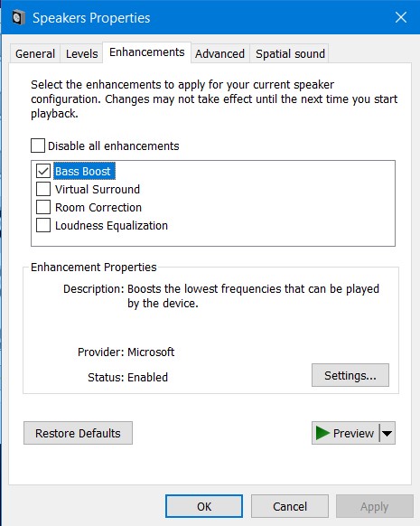The image size is (420, 526).
Task: Click the speaker icon in title bar
Action: pyautogui.click(x=18, y=17)
